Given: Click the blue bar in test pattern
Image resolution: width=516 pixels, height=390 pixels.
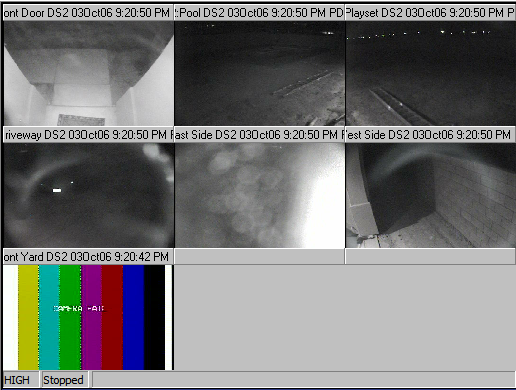Looking at the screenshot, I should click(134, 317).
